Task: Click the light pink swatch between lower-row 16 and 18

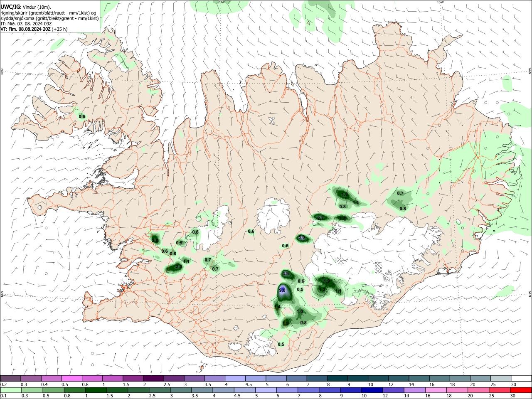Action: (x=436, y=390)
